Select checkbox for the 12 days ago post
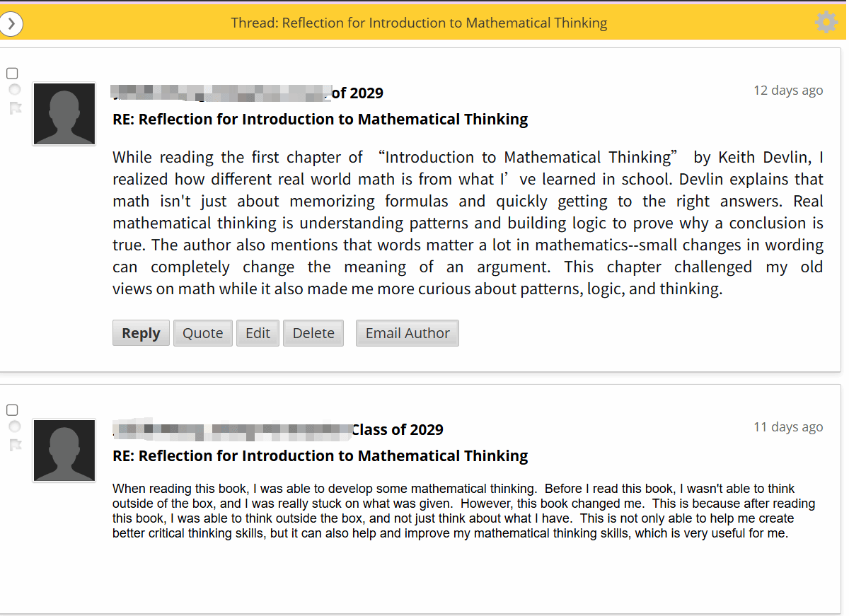This screenshot has width=849, height=616. click(x=12, y=74)
